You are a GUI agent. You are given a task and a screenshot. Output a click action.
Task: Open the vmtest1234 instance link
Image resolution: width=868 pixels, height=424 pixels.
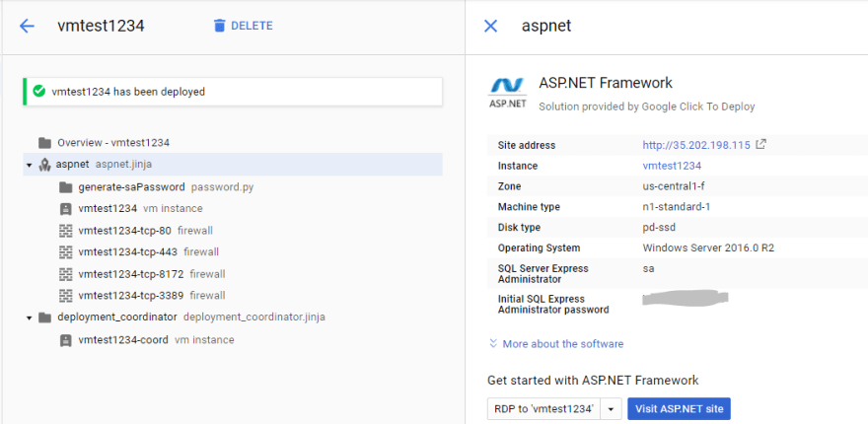click(x=672, y=166)
